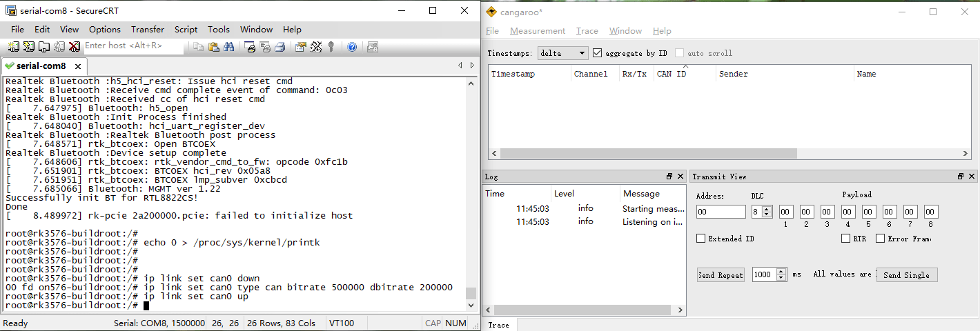This screenshot has width=980, height=331.
Task: Click the Send Single button
Action: (906, 275)
